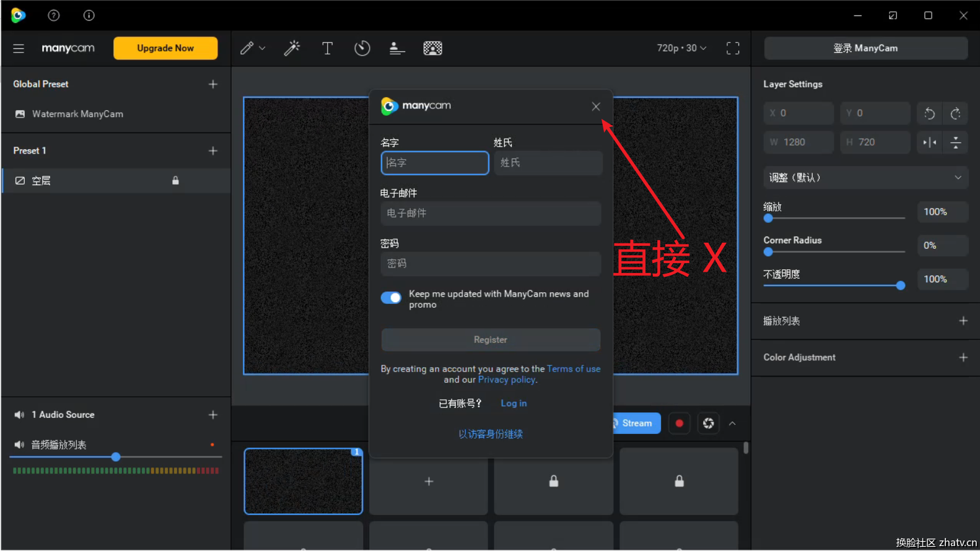Select the draw pencil tool
The height and width of the screenshot is (551, 980).
pos(247,48)
